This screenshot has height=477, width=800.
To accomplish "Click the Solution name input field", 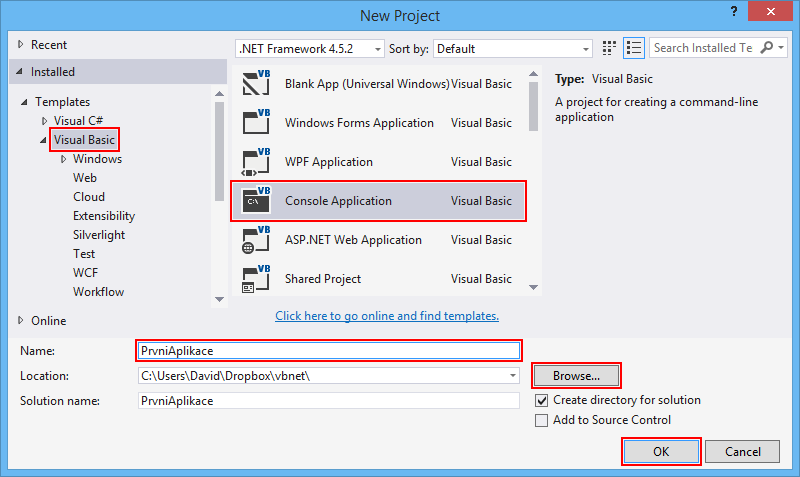I will 329,400.
